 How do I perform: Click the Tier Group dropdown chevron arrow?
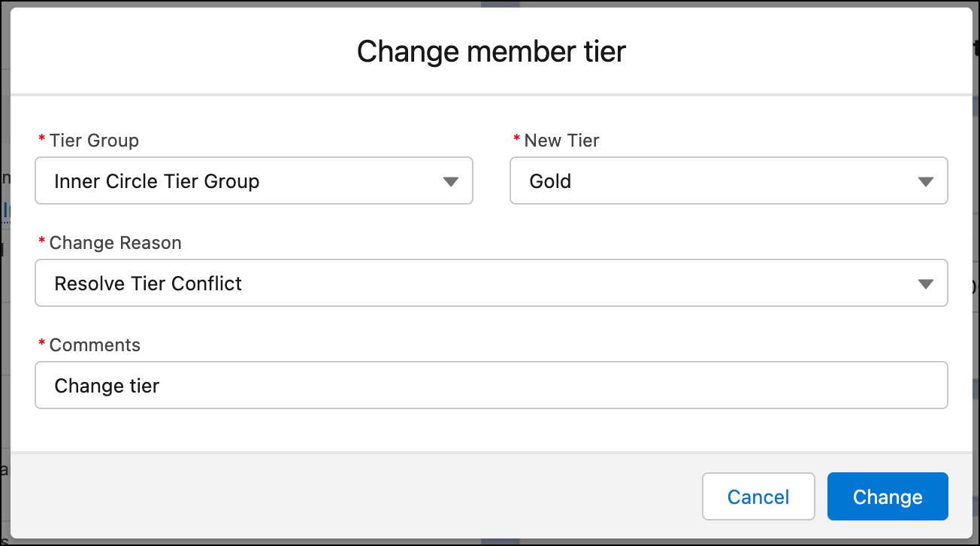point(451,180)
